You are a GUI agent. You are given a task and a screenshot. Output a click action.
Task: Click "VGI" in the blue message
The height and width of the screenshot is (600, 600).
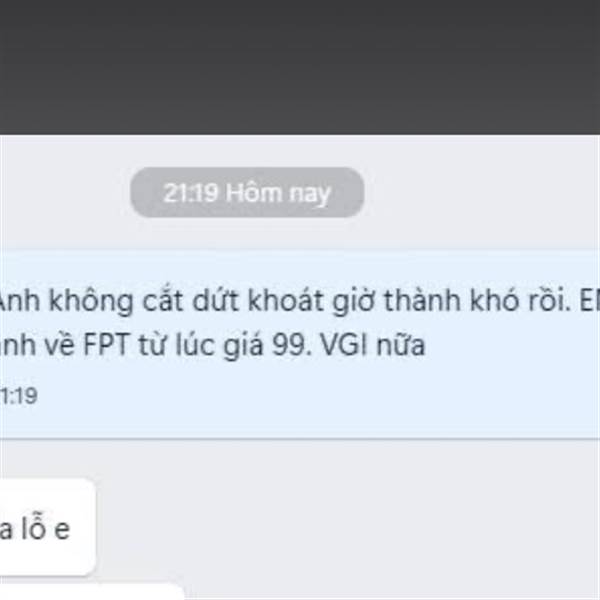point(344,345)
